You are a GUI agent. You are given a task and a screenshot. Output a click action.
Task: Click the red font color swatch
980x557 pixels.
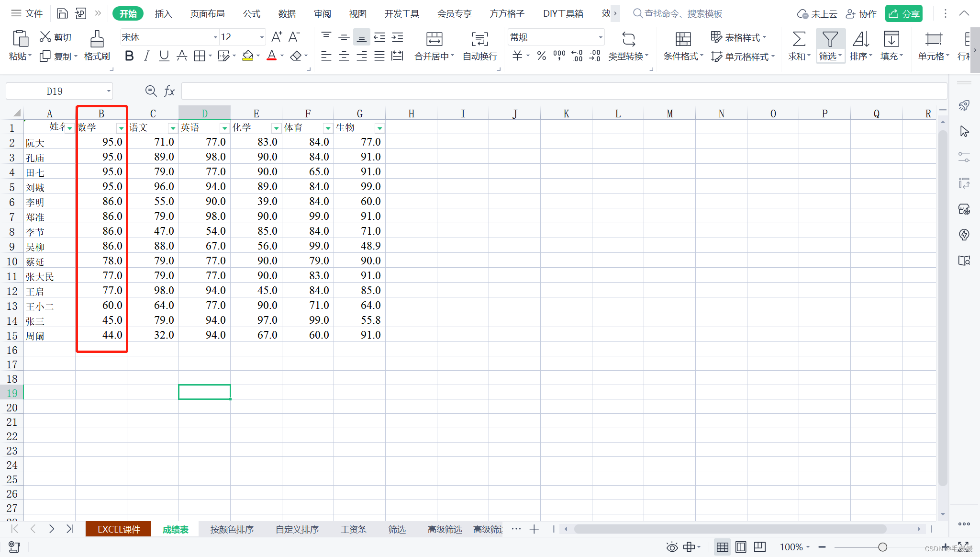tap(271, 56)
